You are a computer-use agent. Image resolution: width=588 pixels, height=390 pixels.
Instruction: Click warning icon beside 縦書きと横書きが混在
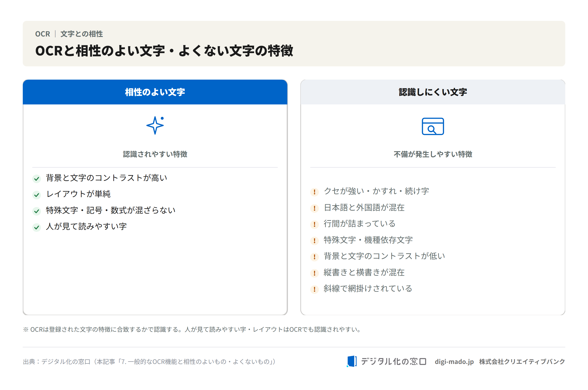click(x=314, y=273)
